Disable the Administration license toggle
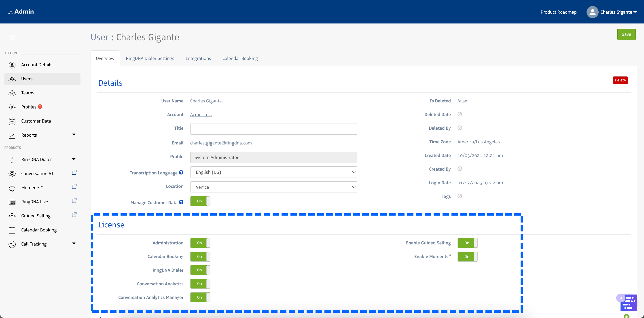This screenshot has height=318, width=644. click(200, 243)
